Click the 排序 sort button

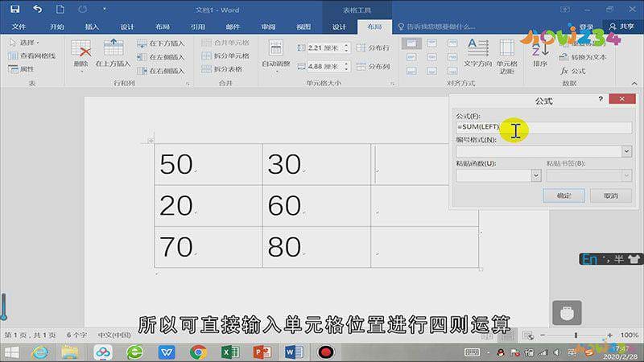click(540, 54)
